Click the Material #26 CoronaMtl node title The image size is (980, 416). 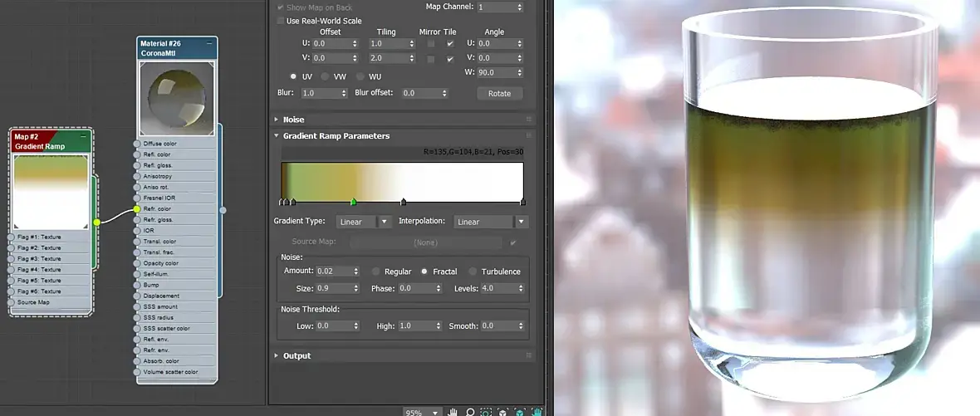177,49
